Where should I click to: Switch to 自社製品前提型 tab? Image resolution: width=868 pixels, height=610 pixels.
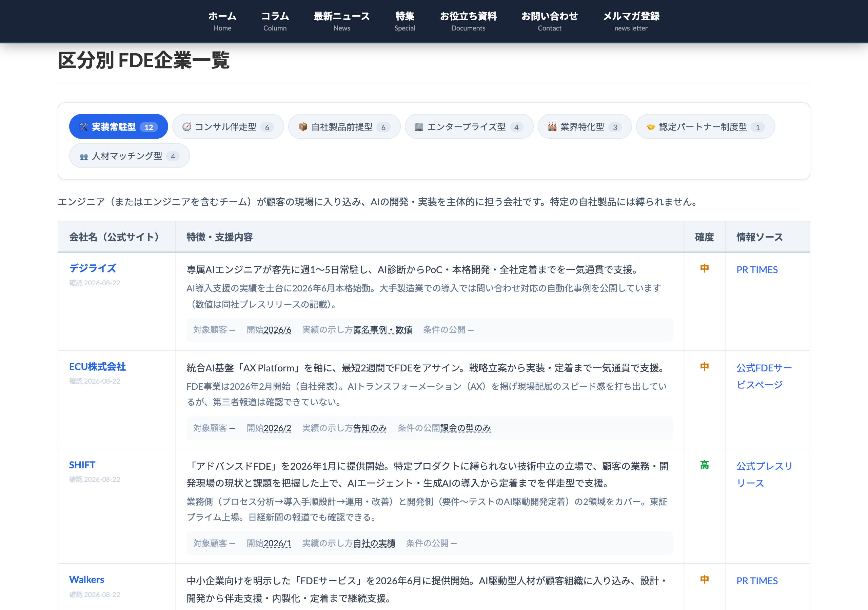click(344, 127)
